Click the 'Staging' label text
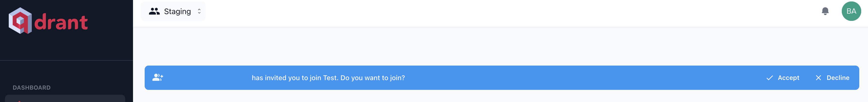 [177, 11]
